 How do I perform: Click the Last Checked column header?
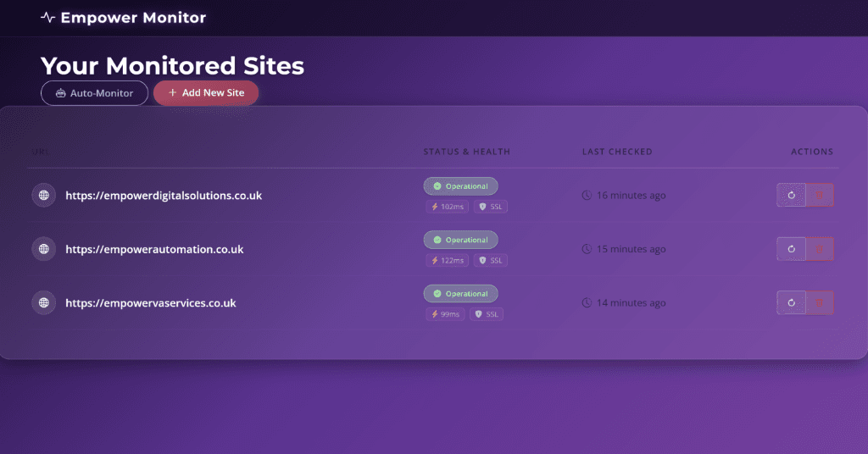click(x=617, y=152)
